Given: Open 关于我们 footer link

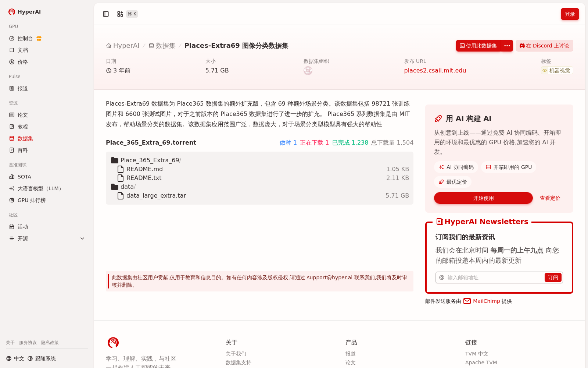Looking at the screenshot, I should click(x=236, y=354).
